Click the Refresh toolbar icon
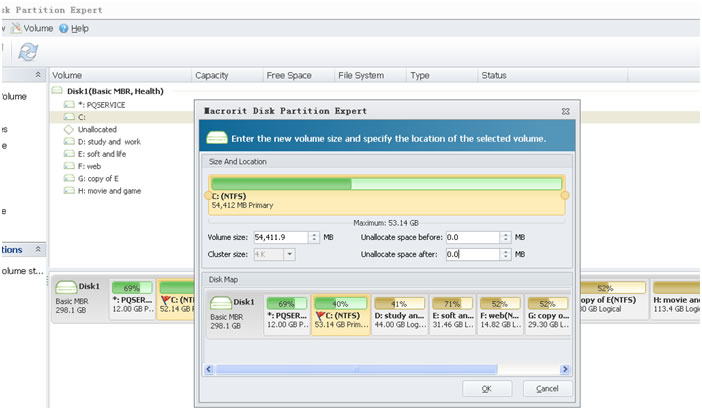 coord(28,52)
